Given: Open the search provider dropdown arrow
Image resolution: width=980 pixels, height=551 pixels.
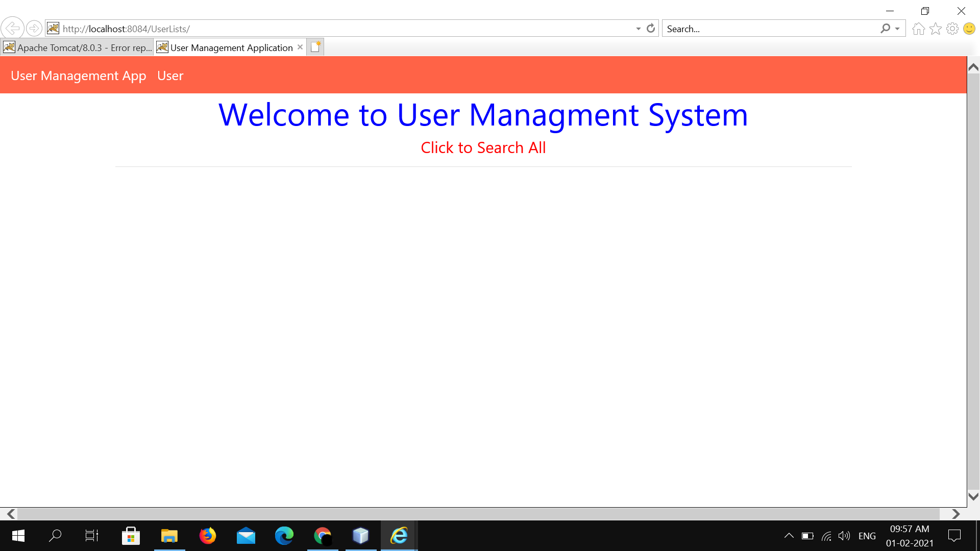Looking at the screenshot, I should [896, 29].
